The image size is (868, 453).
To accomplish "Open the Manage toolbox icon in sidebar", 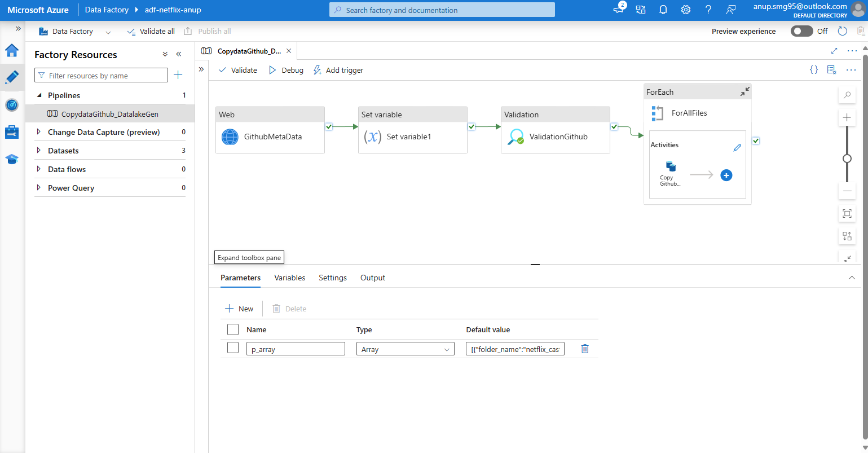I will 12,131.
